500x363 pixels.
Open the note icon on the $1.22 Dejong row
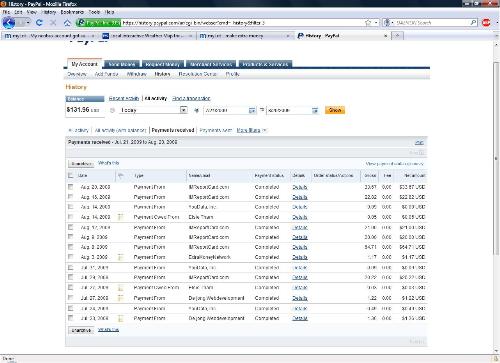tap(121, 298)
